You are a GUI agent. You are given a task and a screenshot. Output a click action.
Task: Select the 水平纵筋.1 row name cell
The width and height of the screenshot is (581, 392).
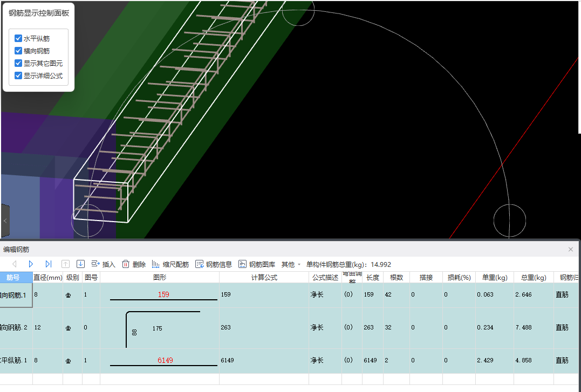pos(16,360)
